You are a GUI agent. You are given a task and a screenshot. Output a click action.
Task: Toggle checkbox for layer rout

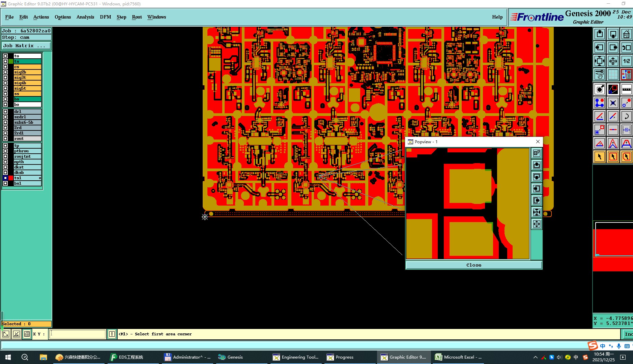click(x=5, y=139)
